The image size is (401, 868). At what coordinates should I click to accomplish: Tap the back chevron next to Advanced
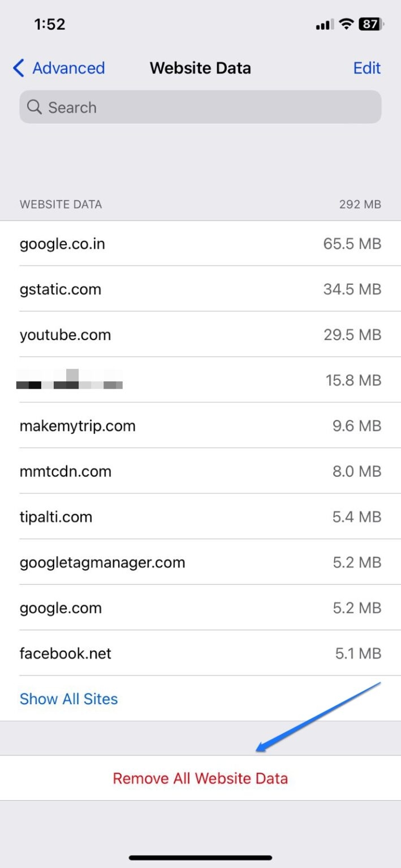[x=18, y=68]
